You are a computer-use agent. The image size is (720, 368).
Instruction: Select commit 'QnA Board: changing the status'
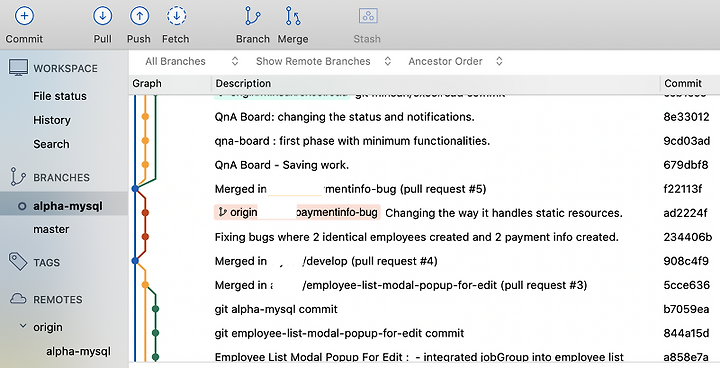pyautogui.click(x=344, y=117)
